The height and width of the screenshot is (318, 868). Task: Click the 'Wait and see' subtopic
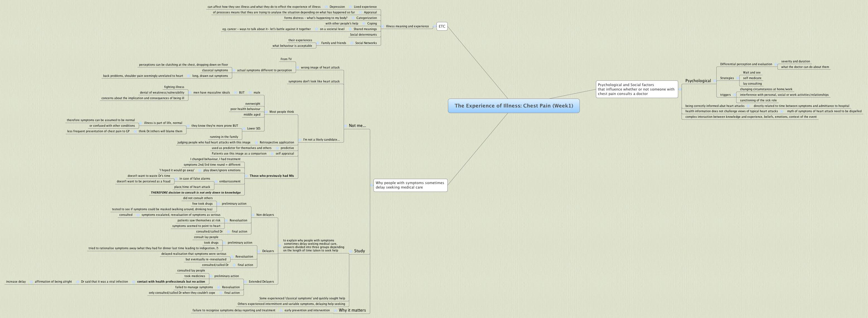(x=751, y=72)
